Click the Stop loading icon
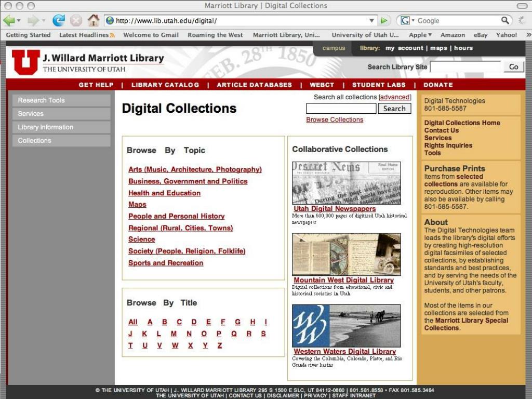The image size is (532, 399). pyautogui.click(x=76, y=21)
